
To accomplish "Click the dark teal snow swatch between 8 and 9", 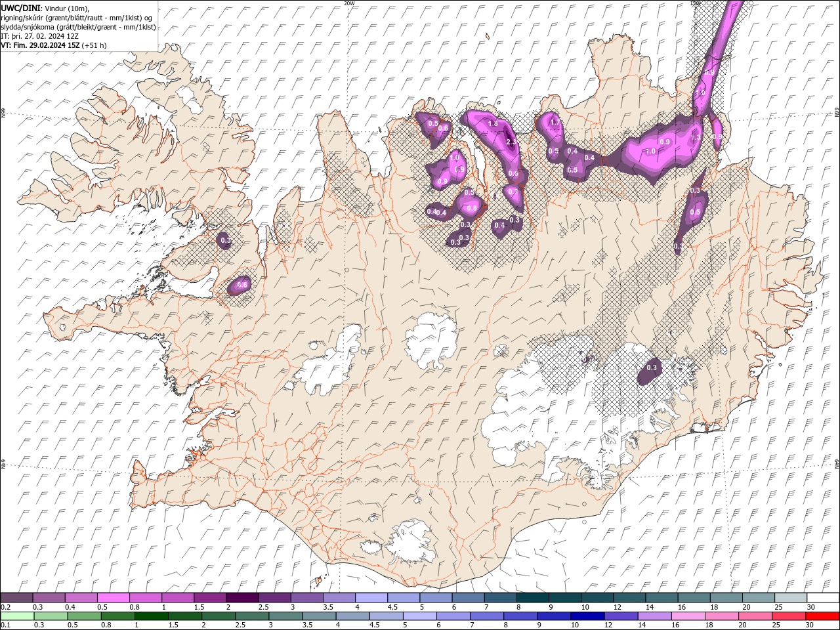I will coord(532,598).
